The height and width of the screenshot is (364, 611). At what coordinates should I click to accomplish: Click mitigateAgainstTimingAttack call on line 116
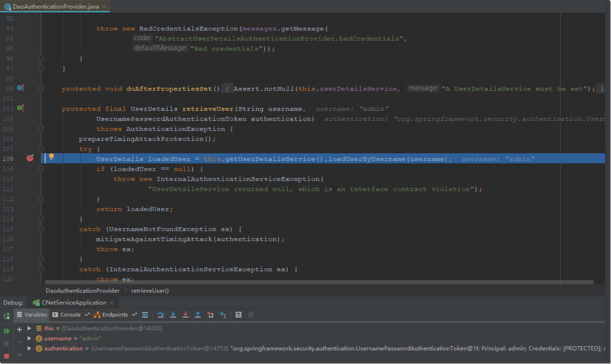pos(154,239)
